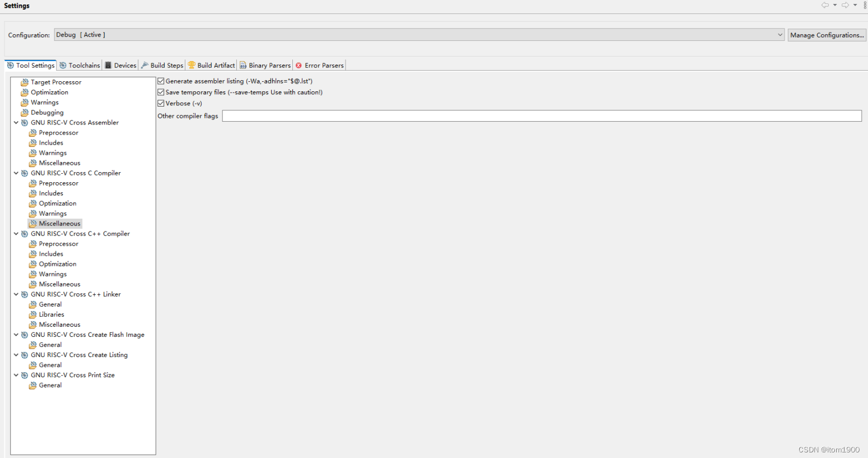Toggle Generate assembler listing checkbox
The width and height of the screenshot is (868, 458).
click(x=161, y=81)
